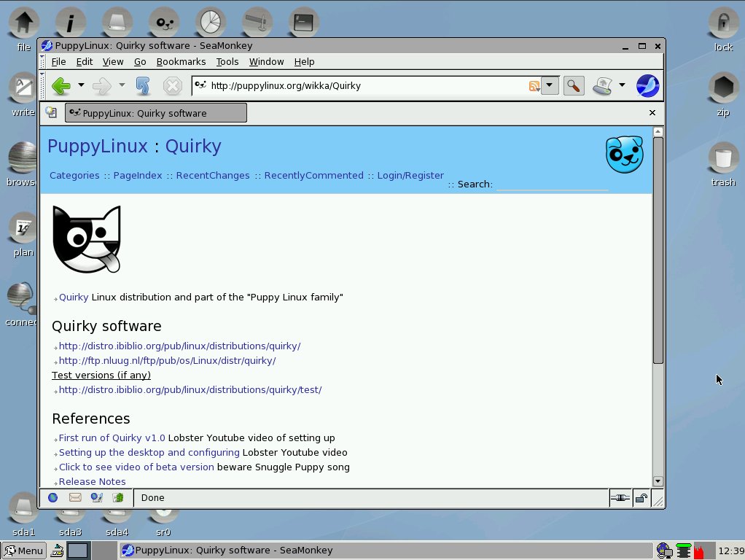Open the quirky/test/ distributions link

[x=190, y=390]
